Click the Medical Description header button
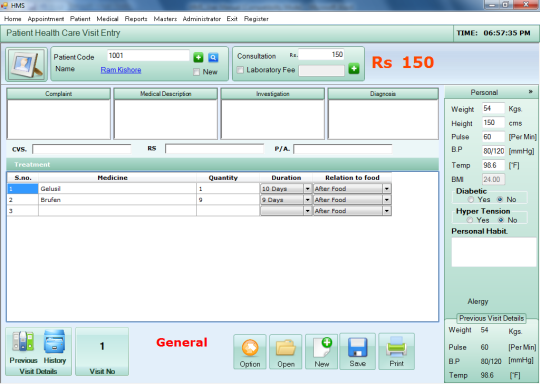Screen dimensions: 540x384 [166, 94]
